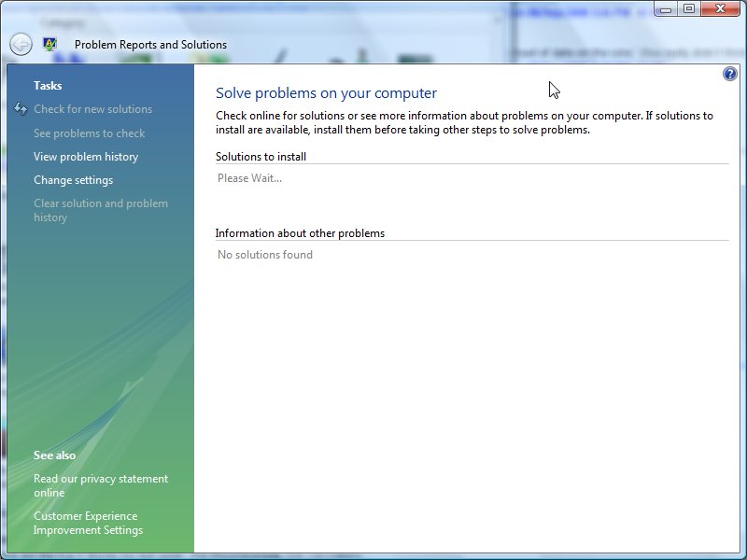Open See problems to check
The image size is (747, 560).
click(89, 133)
